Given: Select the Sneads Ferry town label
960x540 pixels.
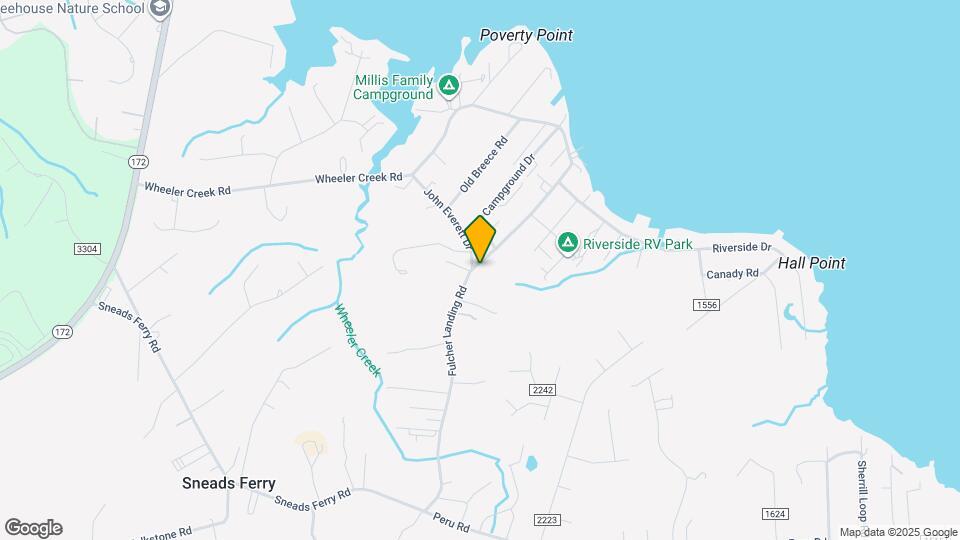Looking at the screenshot, I should [229, 483].
